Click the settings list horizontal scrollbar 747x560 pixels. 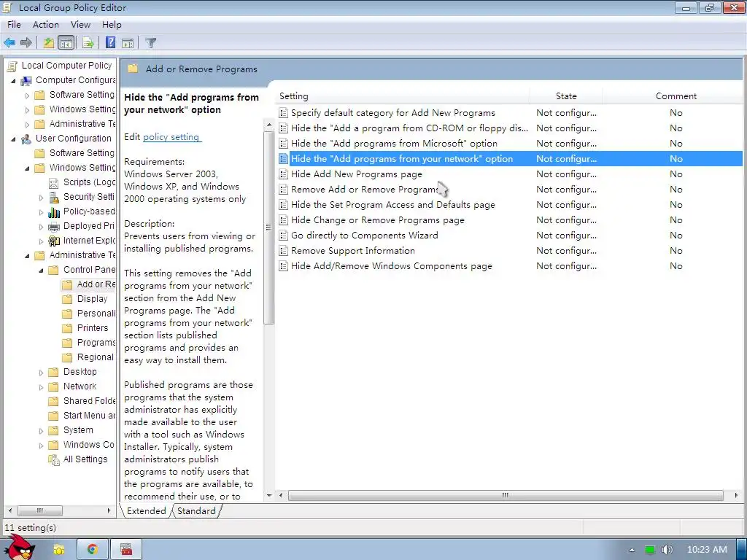(x=506, y=495)
